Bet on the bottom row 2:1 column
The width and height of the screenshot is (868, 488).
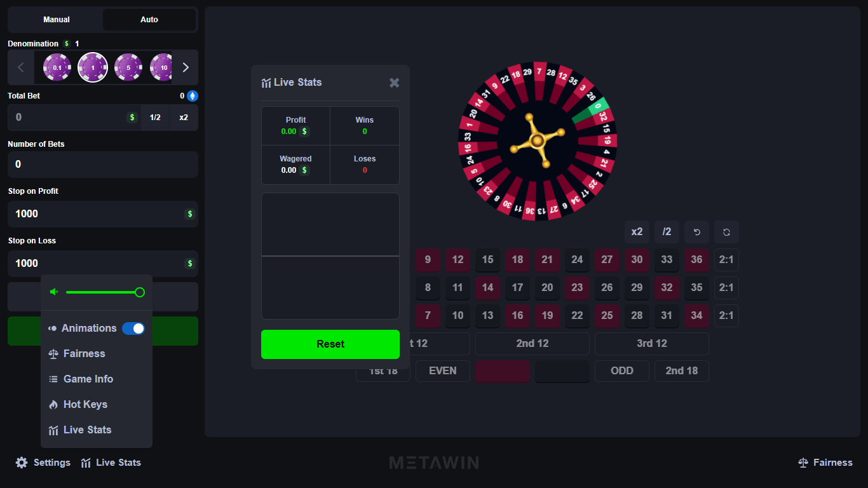point(726,316)
